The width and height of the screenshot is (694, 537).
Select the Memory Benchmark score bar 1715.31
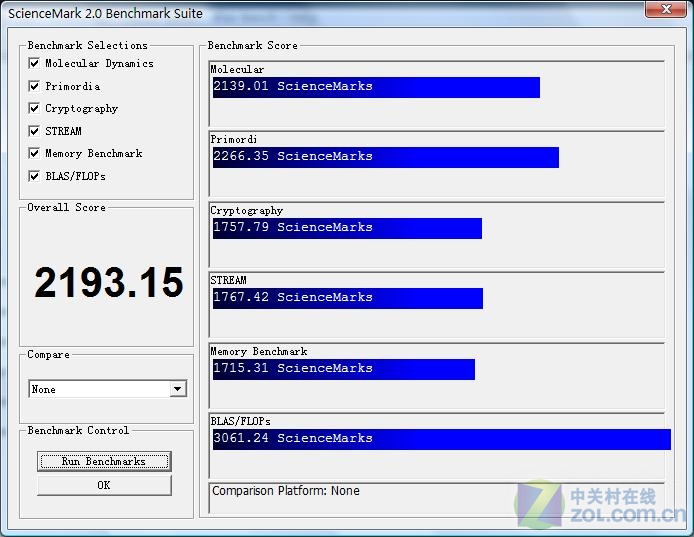pyautogui.click(x=344, y=369)
